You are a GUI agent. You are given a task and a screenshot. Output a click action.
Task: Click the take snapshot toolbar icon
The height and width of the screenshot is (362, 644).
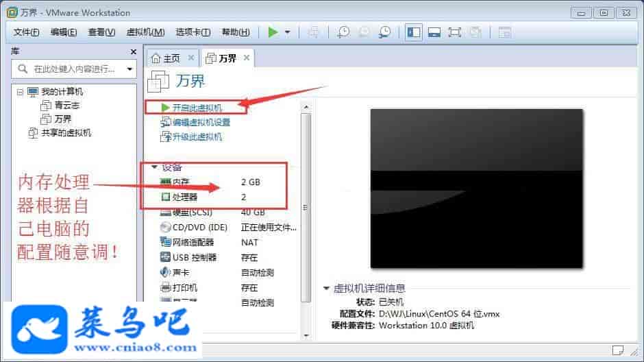point(343,32)
